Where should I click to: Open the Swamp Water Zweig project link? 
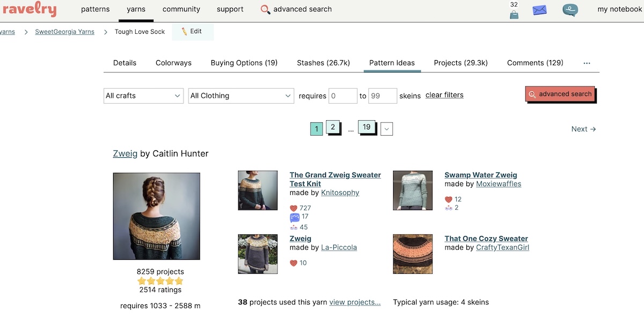pos(481,175)
